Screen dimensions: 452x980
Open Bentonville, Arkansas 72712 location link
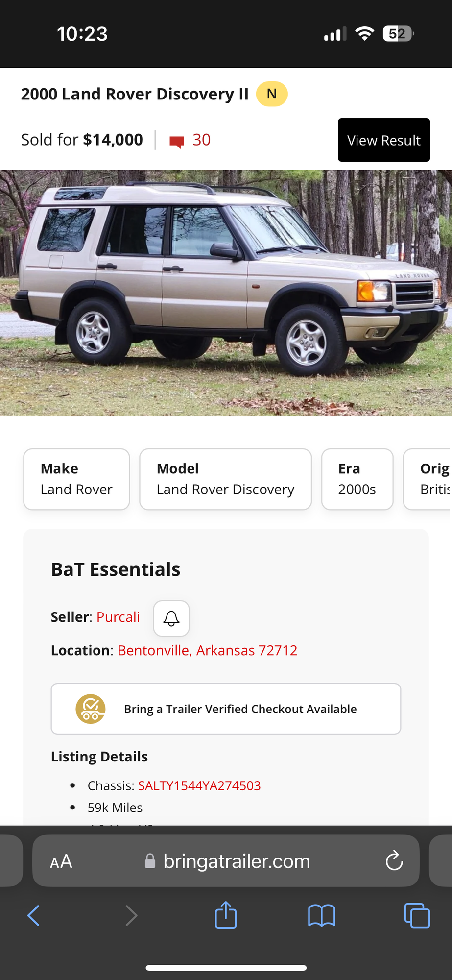pyautogui.click(x=208, y=650)
